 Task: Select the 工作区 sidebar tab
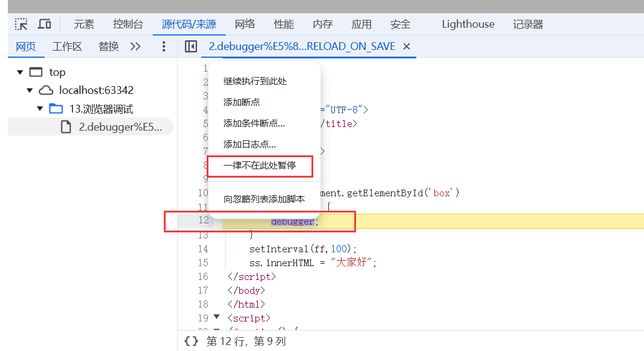tap(67, 46)
